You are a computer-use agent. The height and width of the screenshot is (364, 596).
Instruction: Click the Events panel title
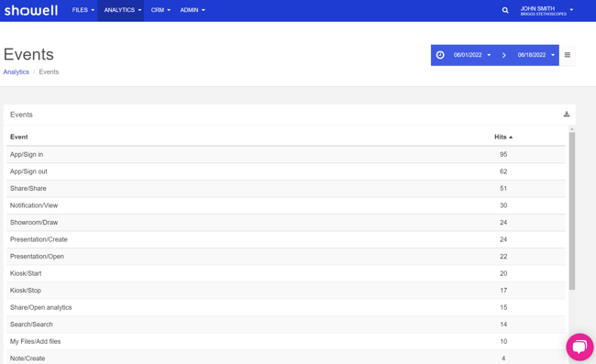[x=21, y=115]
